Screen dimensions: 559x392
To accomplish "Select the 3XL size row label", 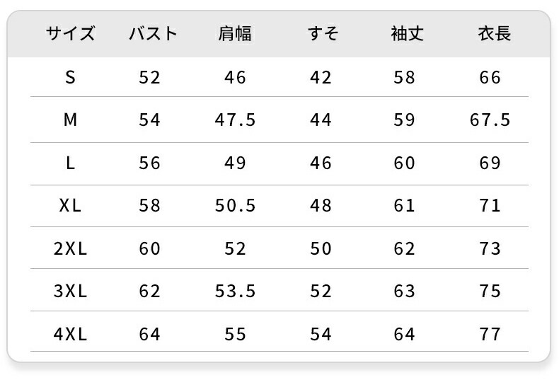I will [70, 292].
